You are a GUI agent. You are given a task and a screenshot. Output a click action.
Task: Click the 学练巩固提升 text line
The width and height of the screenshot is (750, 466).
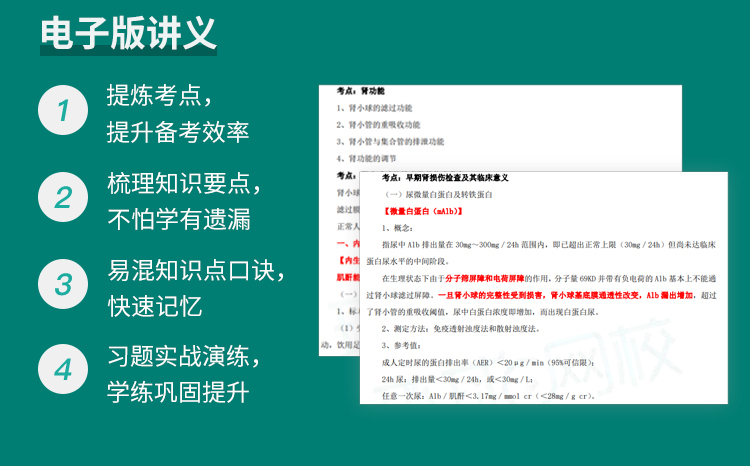[178, 391]
